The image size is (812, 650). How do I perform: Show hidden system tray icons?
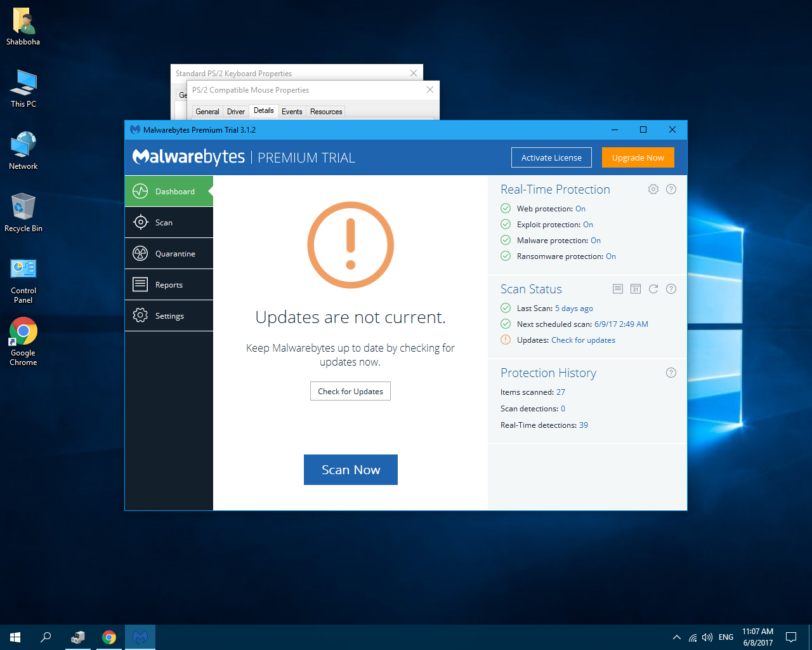click(x=677, y=637)
